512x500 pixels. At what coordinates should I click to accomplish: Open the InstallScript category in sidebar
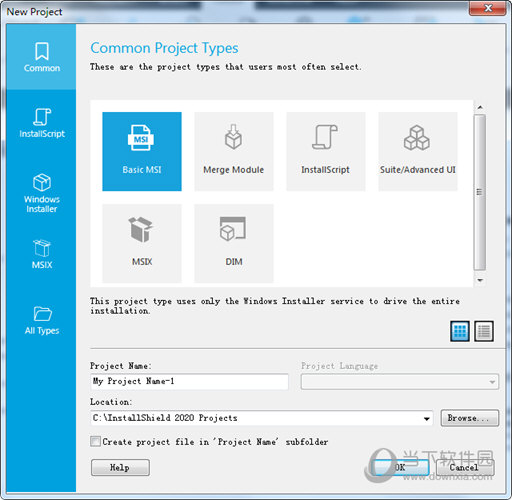(x=42, y=123)
